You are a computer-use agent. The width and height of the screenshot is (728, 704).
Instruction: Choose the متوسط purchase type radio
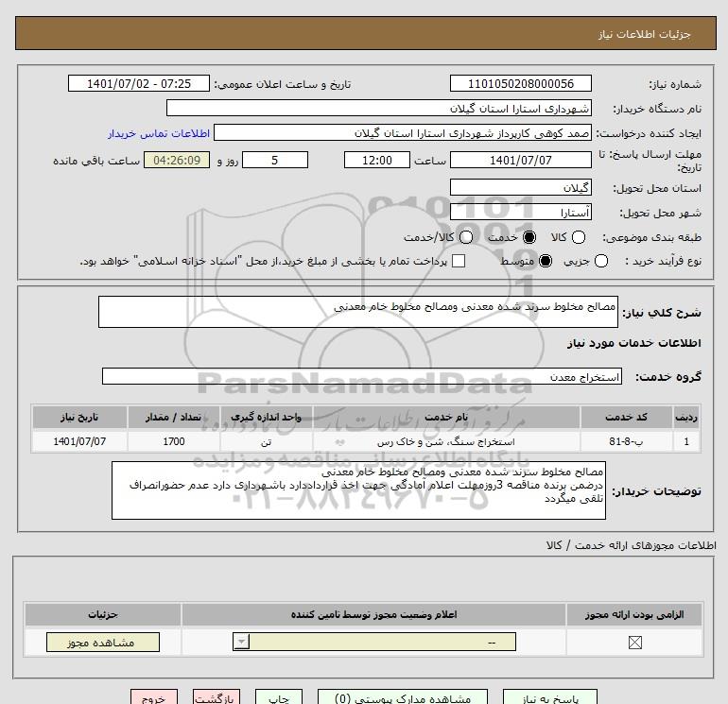[546, 261]
